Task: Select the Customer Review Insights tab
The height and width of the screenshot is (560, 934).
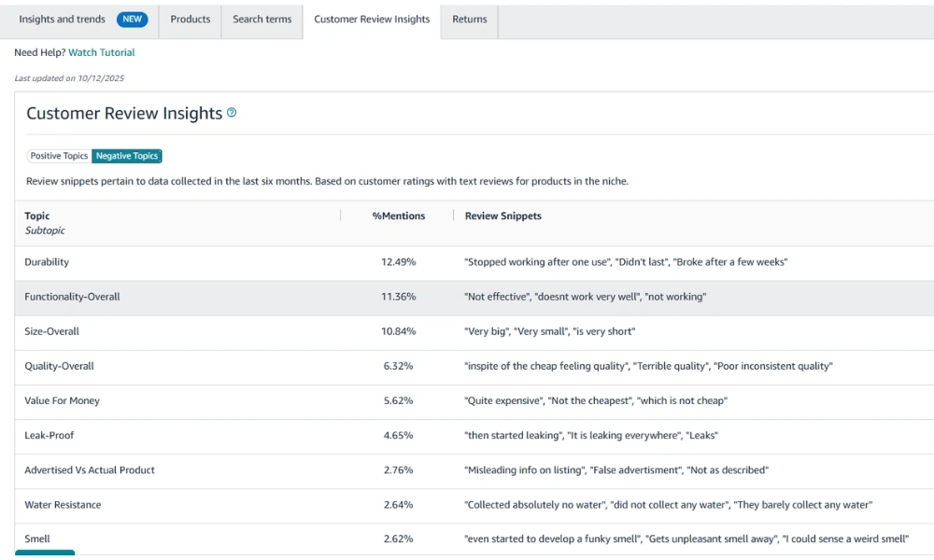Action: pos(372,20)
